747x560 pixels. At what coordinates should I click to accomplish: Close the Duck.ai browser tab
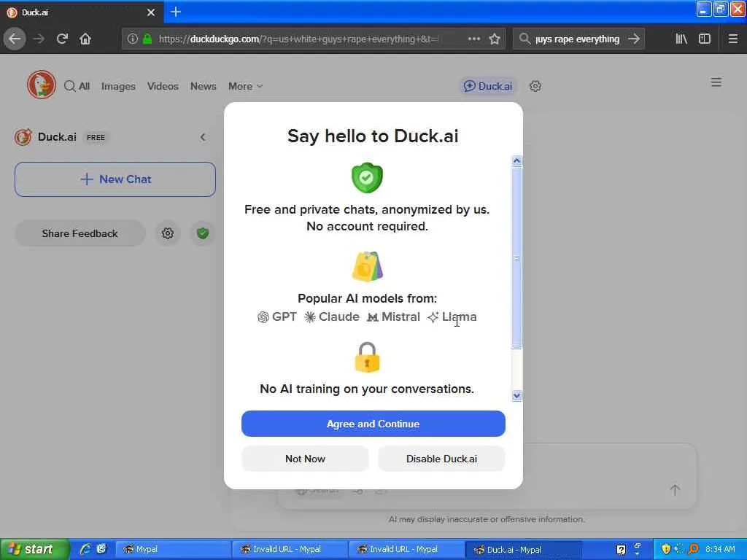coord(151,12)
